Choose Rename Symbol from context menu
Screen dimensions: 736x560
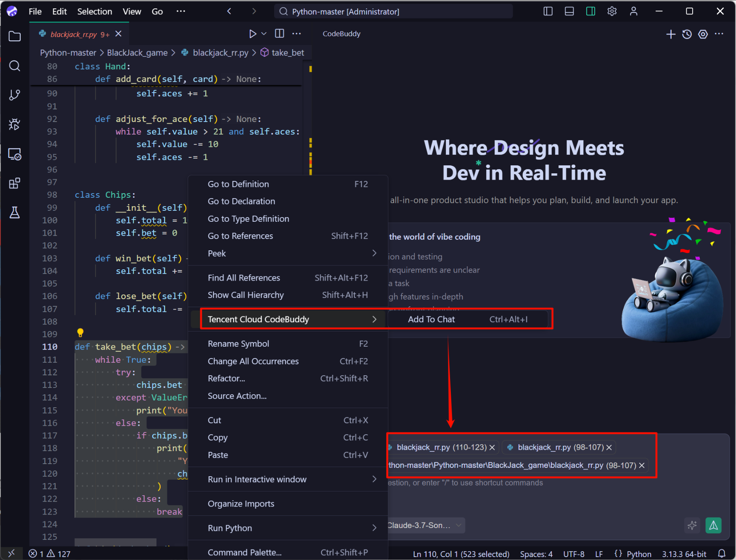point(238,344)
